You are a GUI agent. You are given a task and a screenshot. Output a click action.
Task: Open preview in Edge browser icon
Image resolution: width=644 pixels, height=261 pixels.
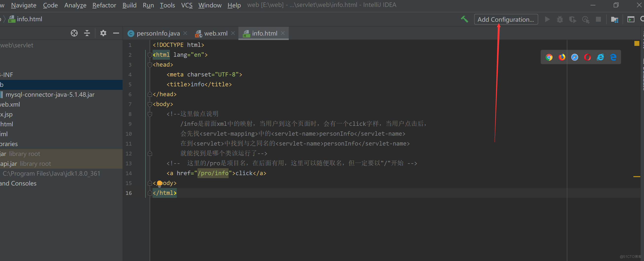coord(613,57)
